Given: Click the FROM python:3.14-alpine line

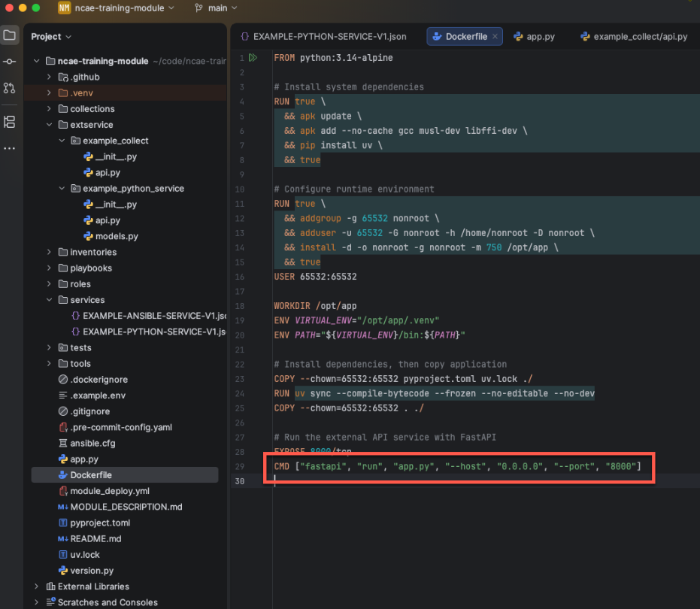Looking at the screenshot, I should [x=334, y=58].
